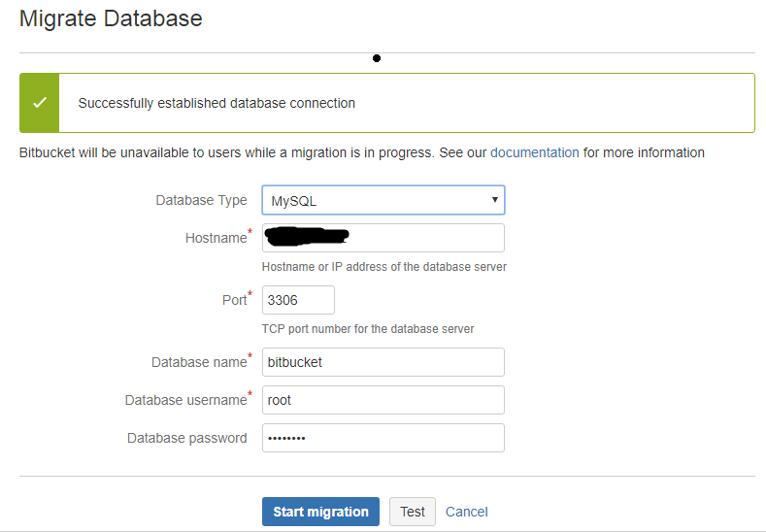The image size is (766, 532).
Task: Click the Database name field with bitbucket
Action: (x=383, y=362)
